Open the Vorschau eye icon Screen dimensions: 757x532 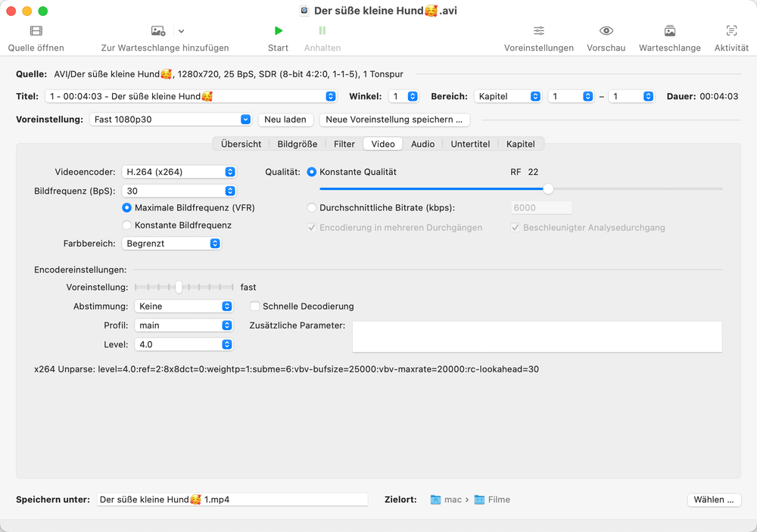(x=606, y=31)
